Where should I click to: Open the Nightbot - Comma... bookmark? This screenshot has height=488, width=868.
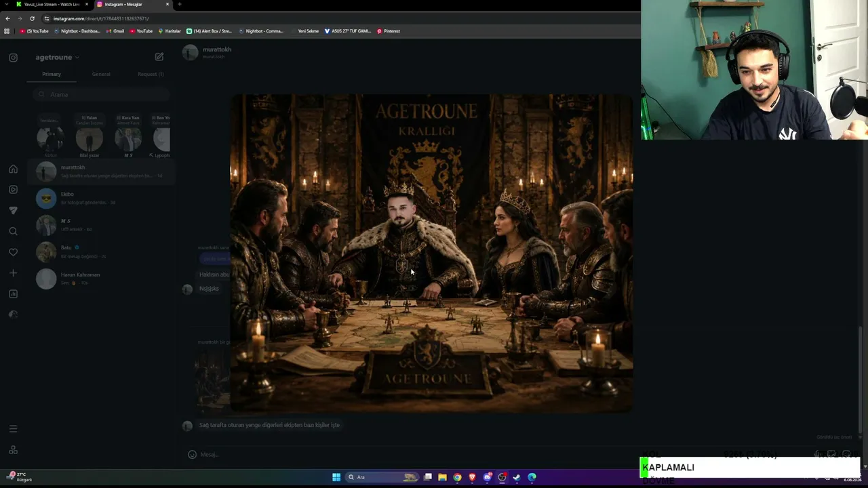tap(261, 31)
